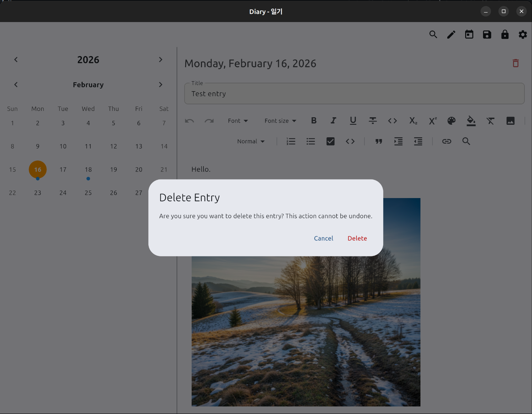Toggle the checklist checkbox button

coord(331,142)
